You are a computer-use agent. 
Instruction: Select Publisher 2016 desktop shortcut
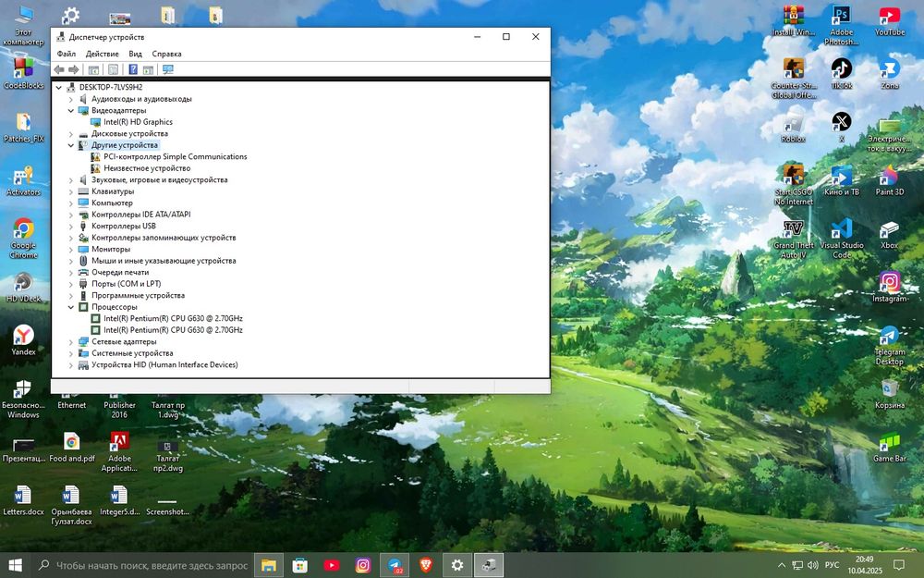click(x=119, y=404)
